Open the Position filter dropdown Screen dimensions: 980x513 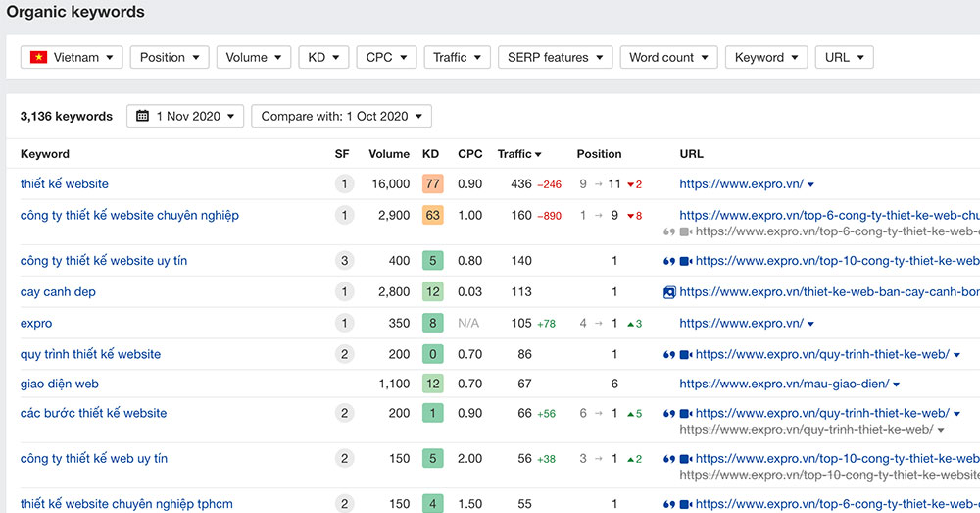[x=170, y=57]
